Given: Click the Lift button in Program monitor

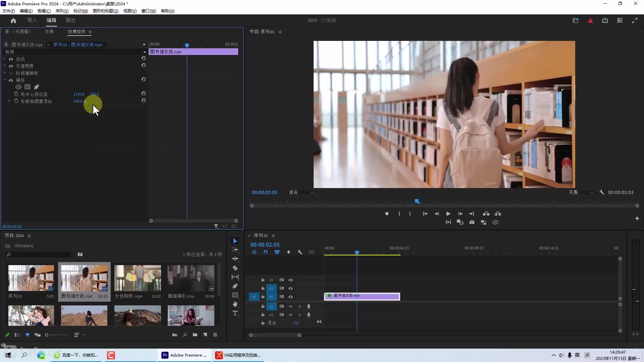Looking at the screenshot, I should 486,214.
